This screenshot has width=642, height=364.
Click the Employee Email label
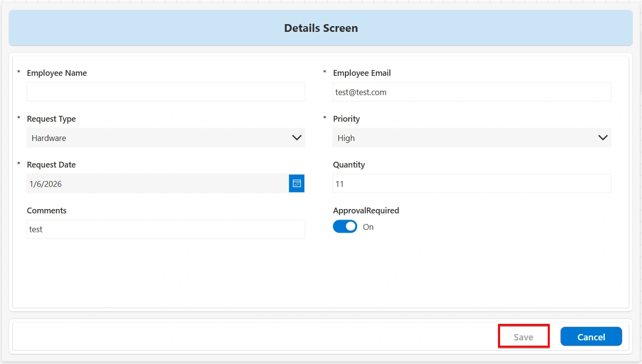(362, 73)
